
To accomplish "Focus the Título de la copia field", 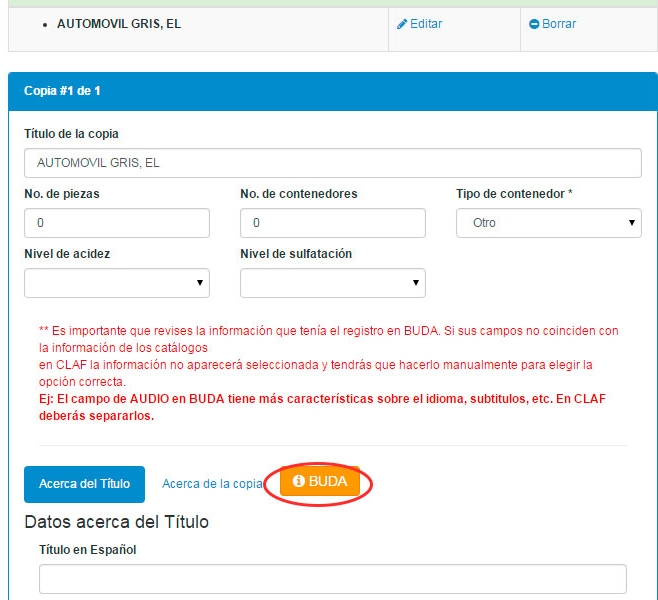I will (332, 163).
